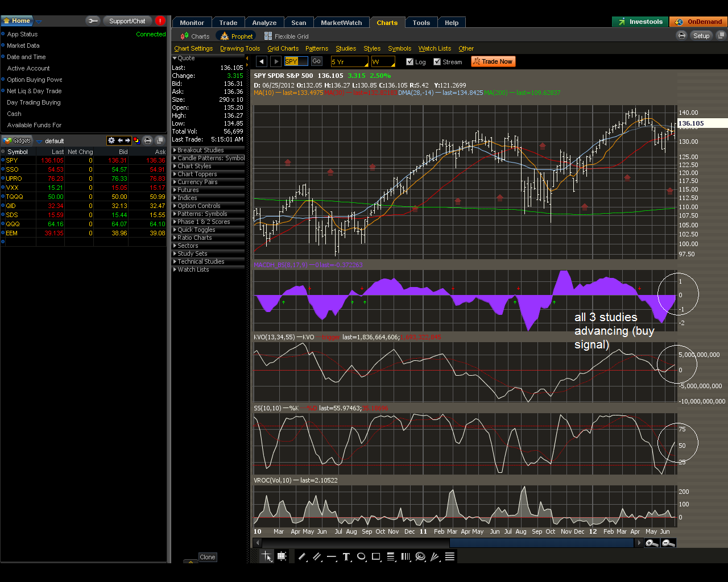This screenshot has height=582, width=728.
Task: Switch to the Analyze tab
Action: (264, 23)
